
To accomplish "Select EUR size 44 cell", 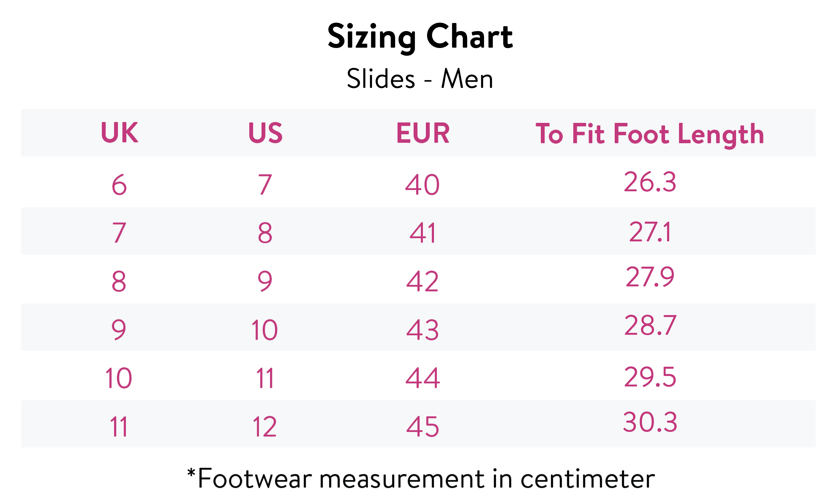I will [423, 378].
